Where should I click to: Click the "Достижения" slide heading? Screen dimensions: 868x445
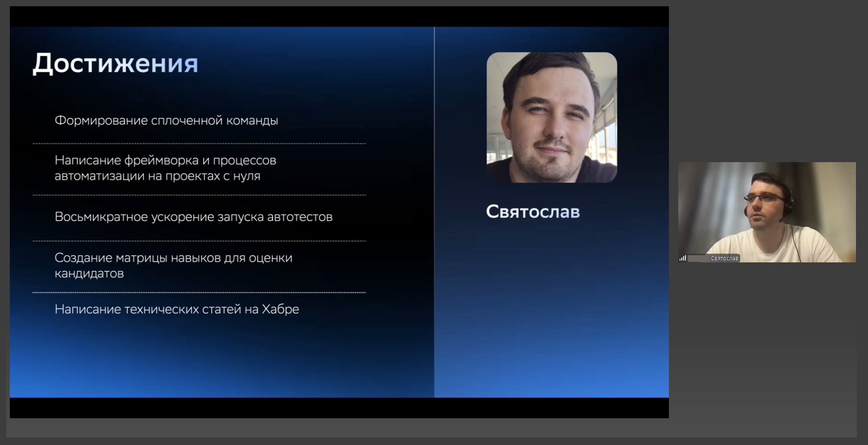[x=115, y=63]
